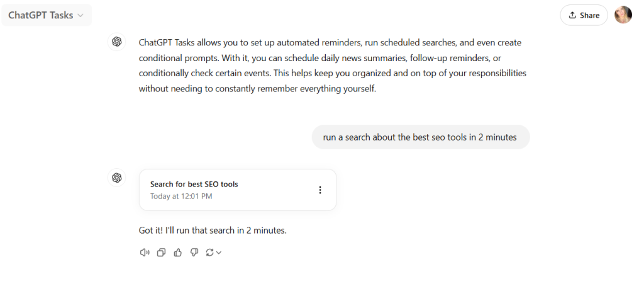Click the ChatGPT logo beside the task card

[x=116, y=178]
